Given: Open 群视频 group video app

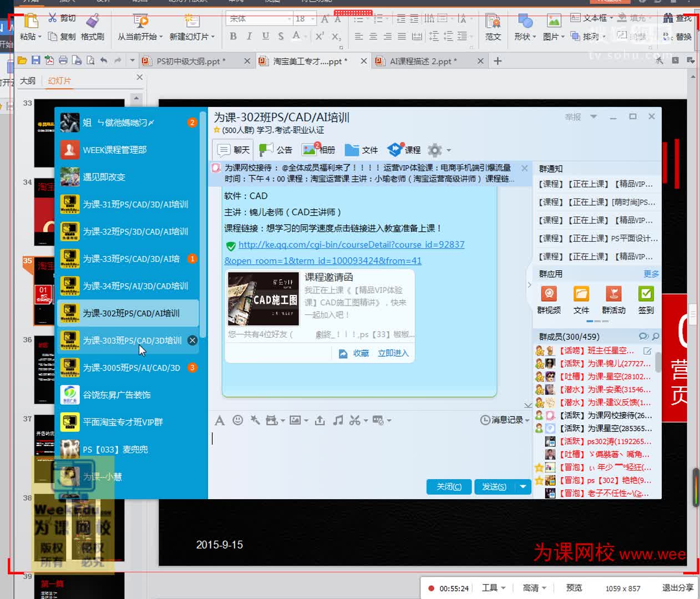Looking at the screenshot, I should click(549, 300).
